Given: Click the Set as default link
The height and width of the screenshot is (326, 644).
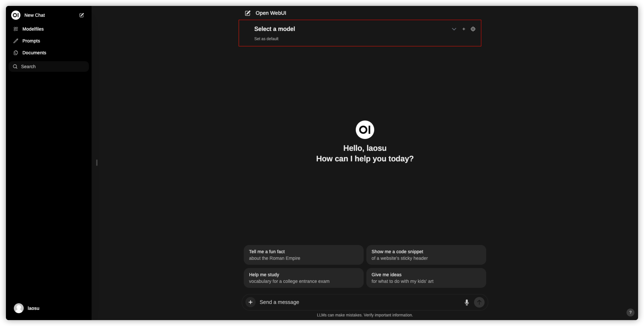Looking at the screenshot, I should [x=266, y=39].
